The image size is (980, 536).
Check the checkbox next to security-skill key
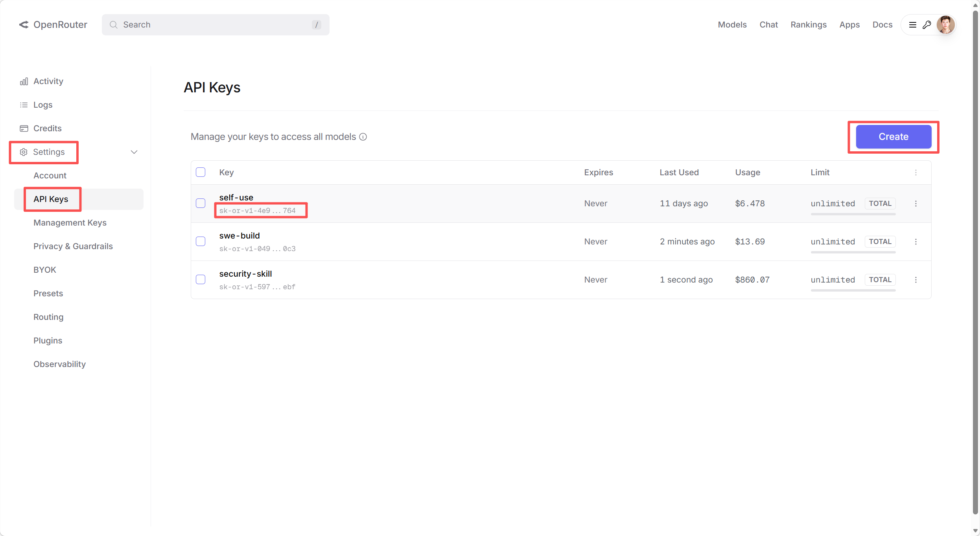coord(201,279)
